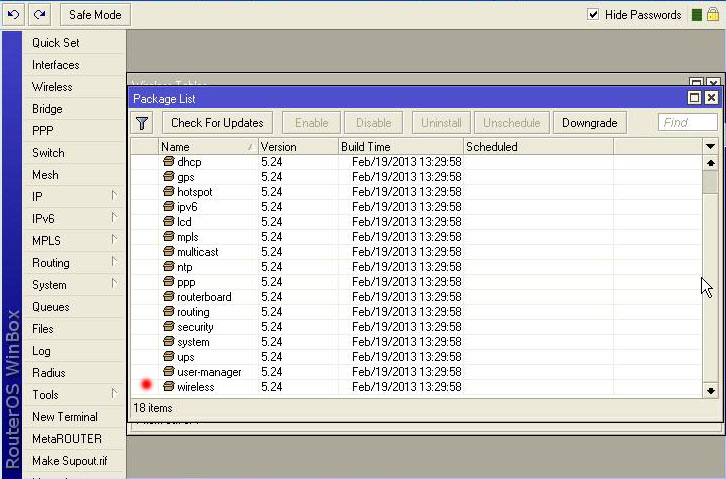Viewport: 726px width, 479px height.
Task: Click the Uninstall button
Action: (x=441, y=123)
